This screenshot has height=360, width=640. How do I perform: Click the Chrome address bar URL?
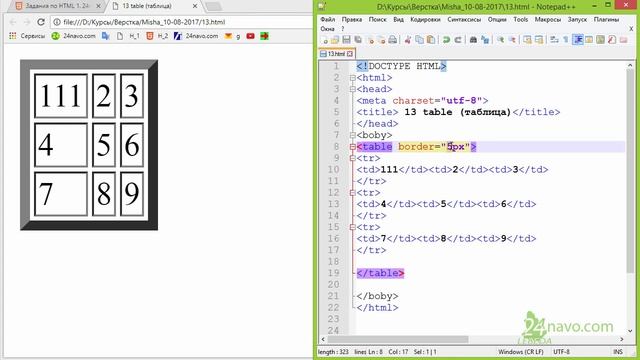pyautogui.click(x=144, y=22)
